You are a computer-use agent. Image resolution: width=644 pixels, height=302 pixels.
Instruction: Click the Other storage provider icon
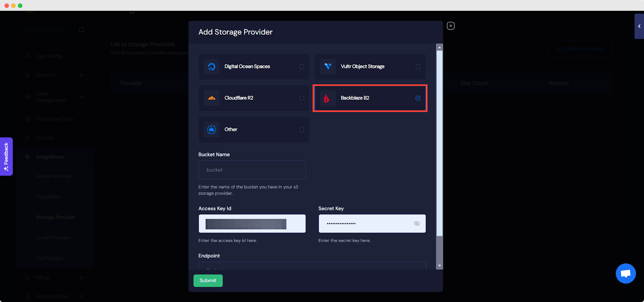[212, 129]
